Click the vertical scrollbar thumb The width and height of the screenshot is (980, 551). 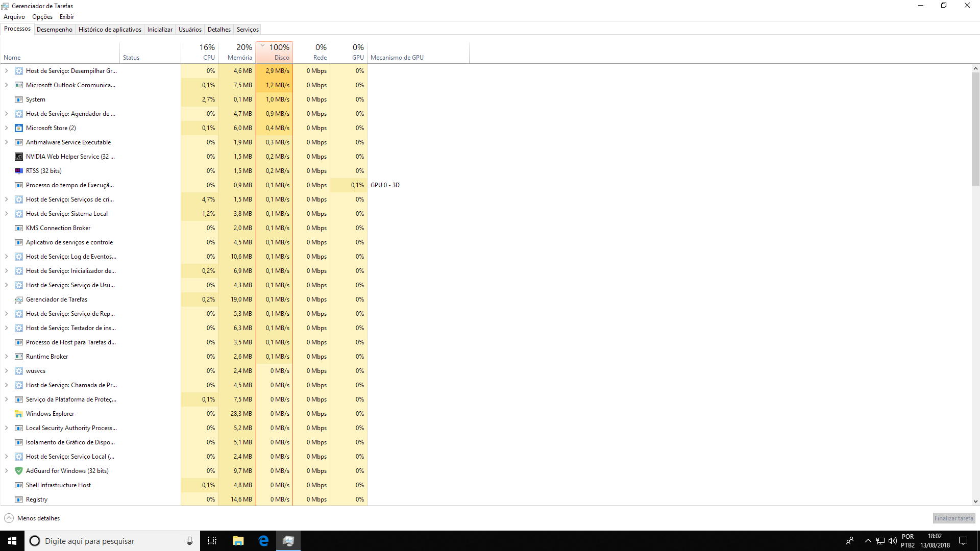(x=975, y=129)
